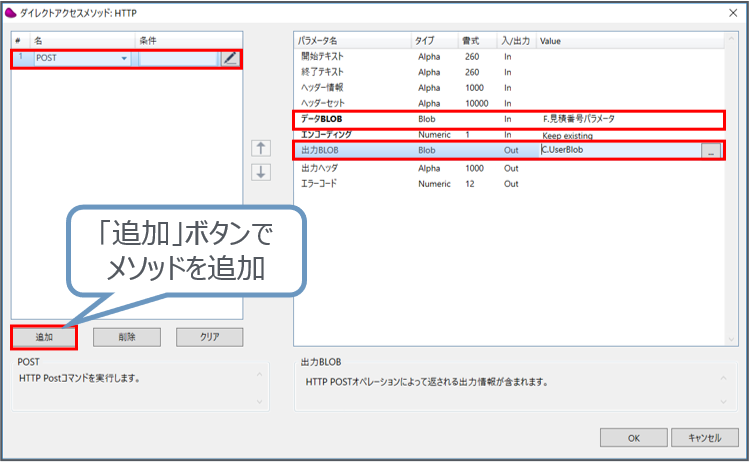749x462 pixels.
Task: Click the app logo icon in title bar
Action: [11, 11]
